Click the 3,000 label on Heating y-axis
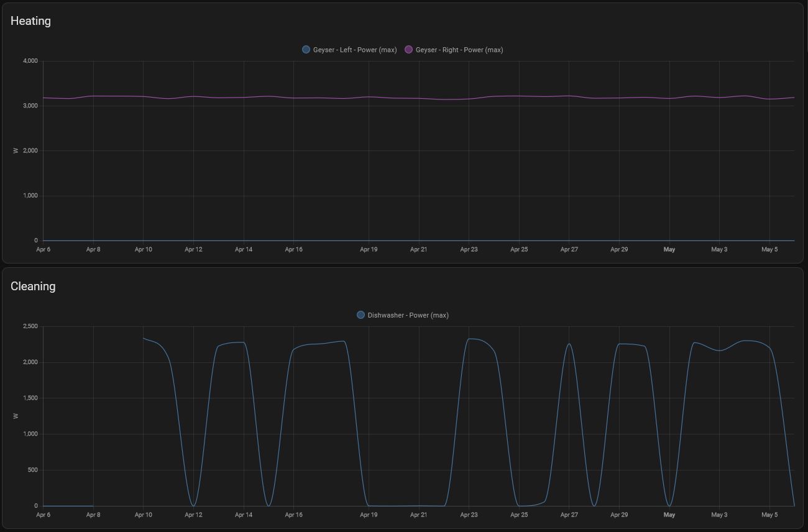808x532 pixels. (30, 106)
